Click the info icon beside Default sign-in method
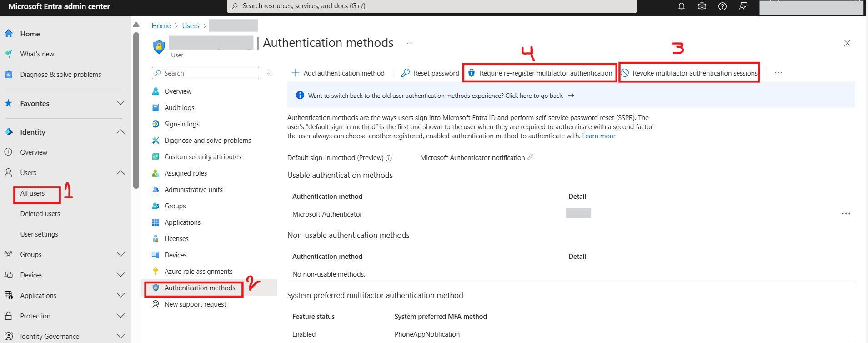The height and width of the screenshot is (343, 868). (x=389, y=158)
